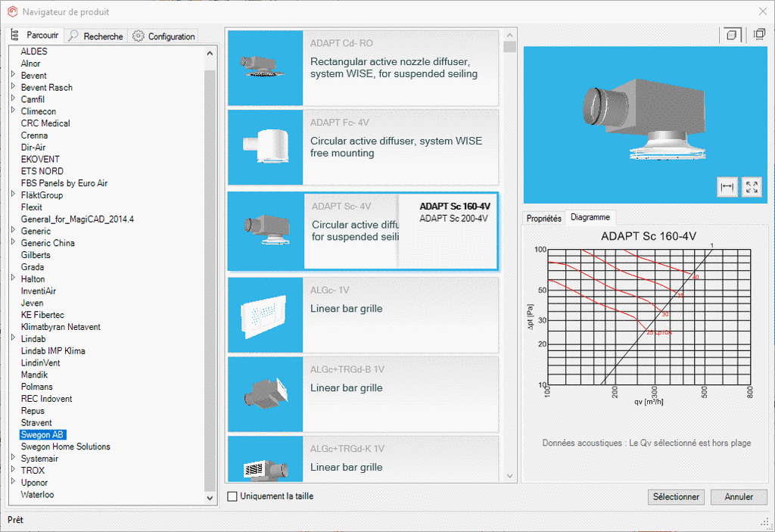Viewport: 775px width, 532px height.
Task: Open the Configuration tab
Action: 163,36
